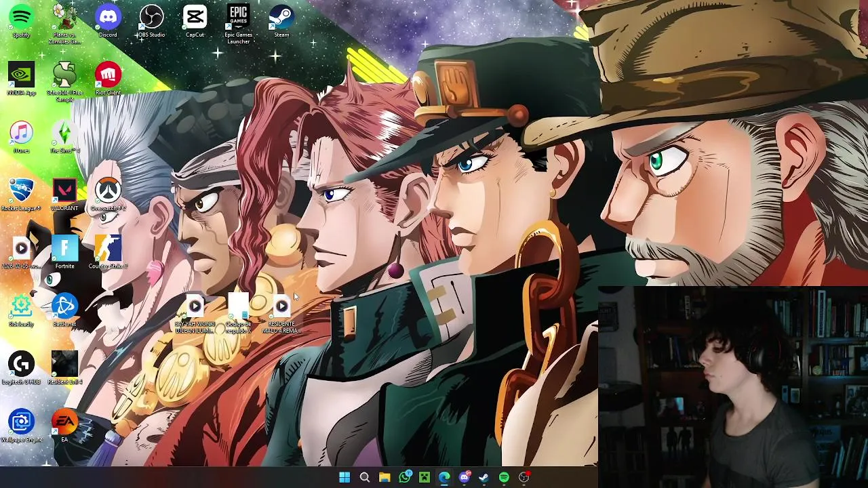Switch to OBS Studio in taskbar
The height and width of the screenshot is (488, 868).
[x=524, y=477]
